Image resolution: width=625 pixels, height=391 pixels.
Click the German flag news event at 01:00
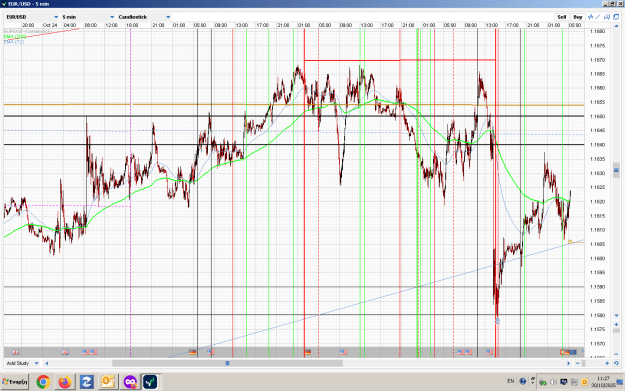tap(307, 352)
